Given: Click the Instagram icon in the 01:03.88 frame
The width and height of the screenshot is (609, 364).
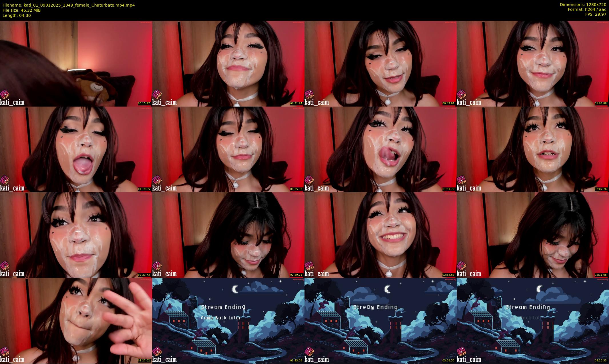Looking at the screenshot, I should [462, 94].
